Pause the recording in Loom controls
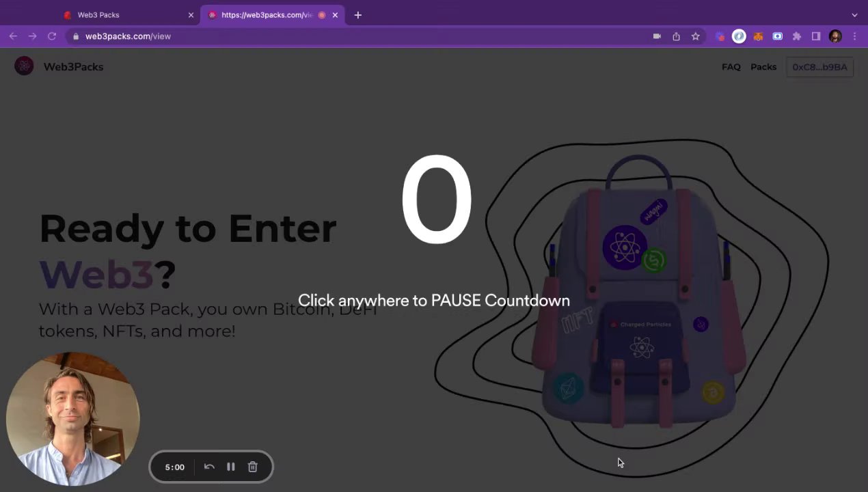 (231, 467)
